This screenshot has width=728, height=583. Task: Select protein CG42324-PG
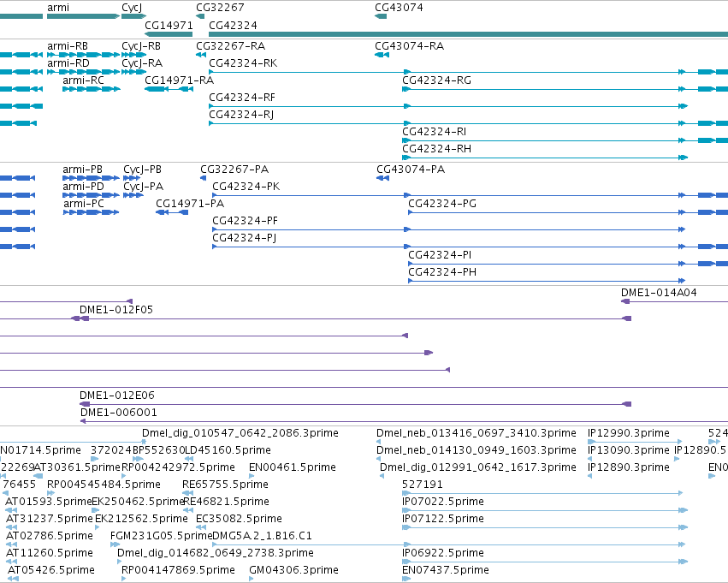point(442,204)
